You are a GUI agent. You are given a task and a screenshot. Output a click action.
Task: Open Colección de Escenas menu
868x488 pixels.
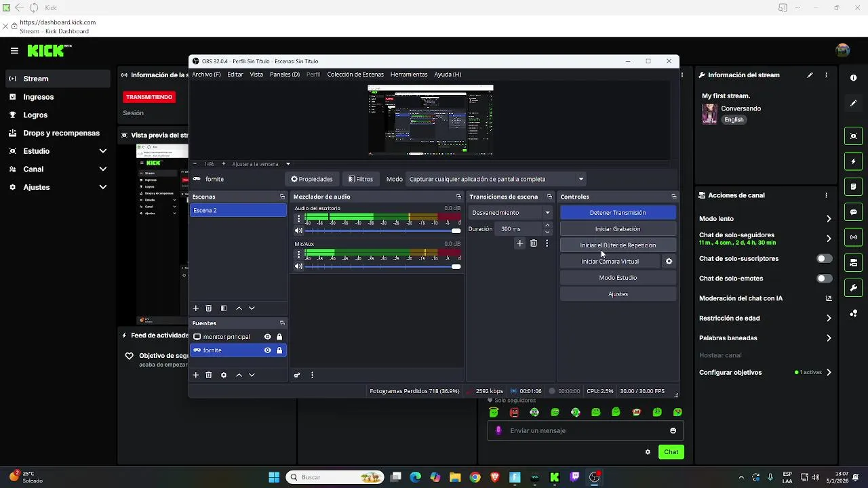pyautogui.click(x=355, y=75)
